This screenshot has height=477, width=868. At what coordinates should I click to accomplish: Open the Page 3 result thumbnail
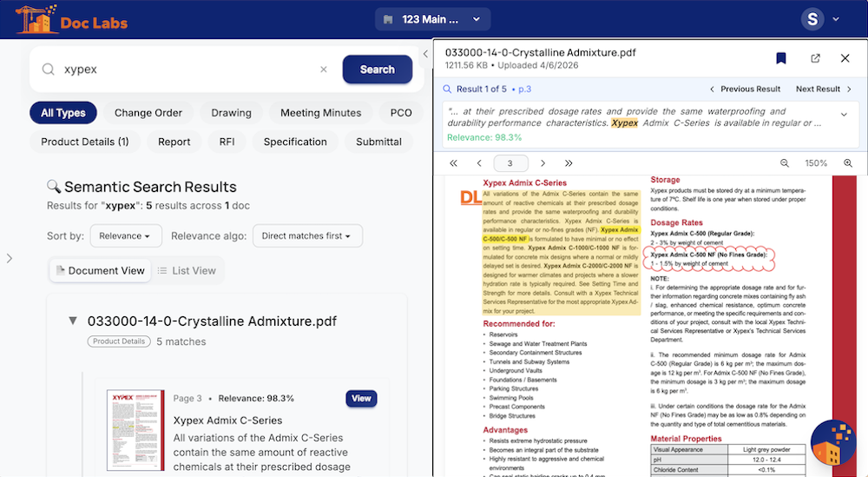click(x=135, y=430)
